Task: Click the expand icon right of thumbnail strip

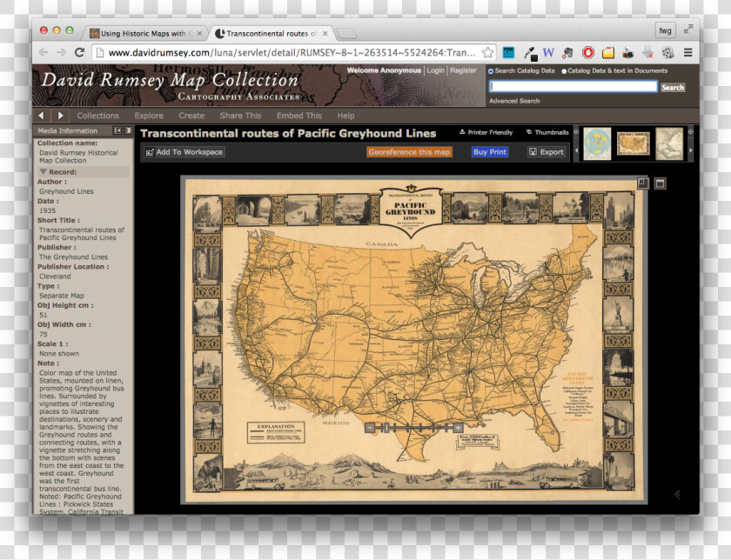Action: coord(691,132)
